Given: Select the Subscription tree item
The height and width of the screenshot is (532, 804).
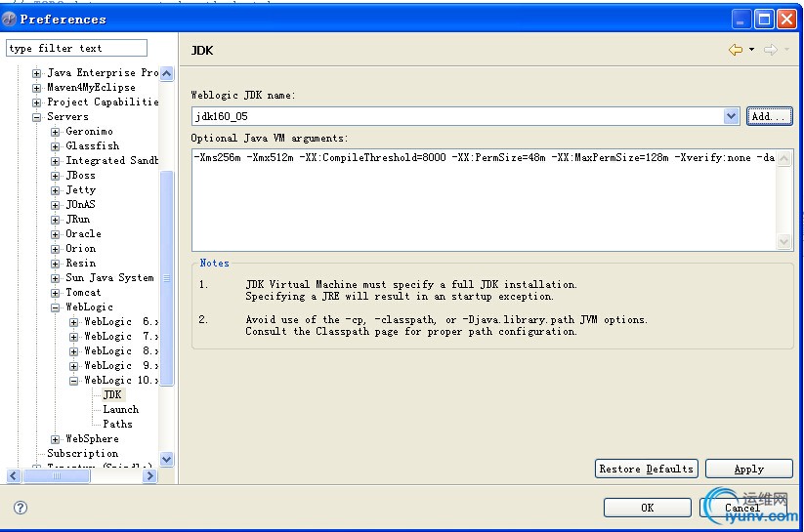Looking at the screenshot, I should click(x=83, y=454).
